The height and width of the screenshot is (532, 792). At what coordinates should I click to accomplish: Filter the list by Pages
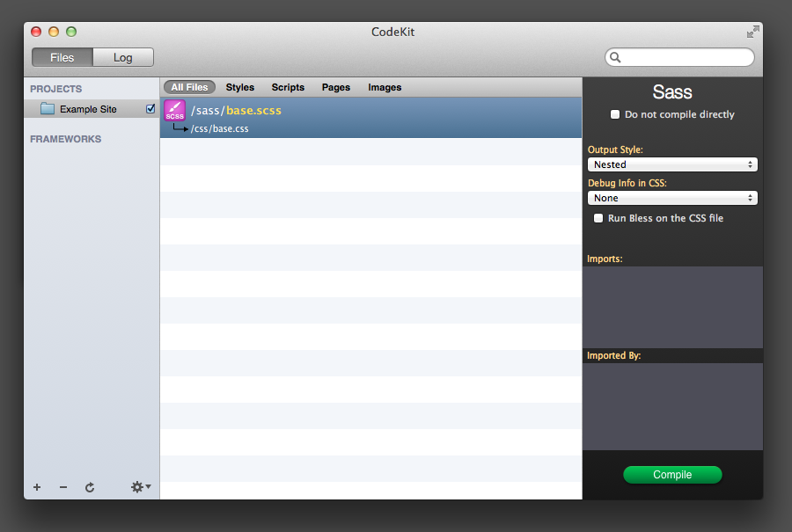click(336, 87)
